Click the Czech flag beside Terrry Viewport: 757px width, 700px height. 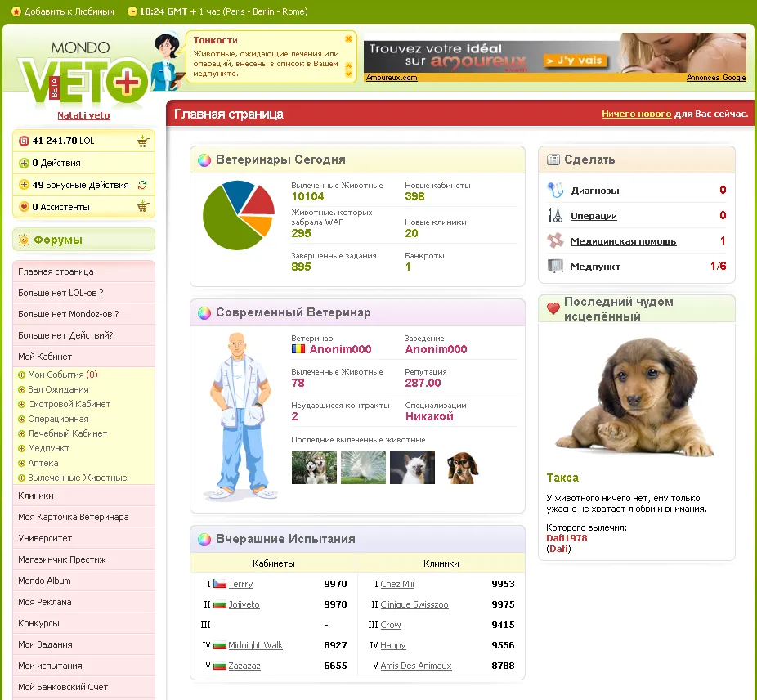(x=220, y=584)
